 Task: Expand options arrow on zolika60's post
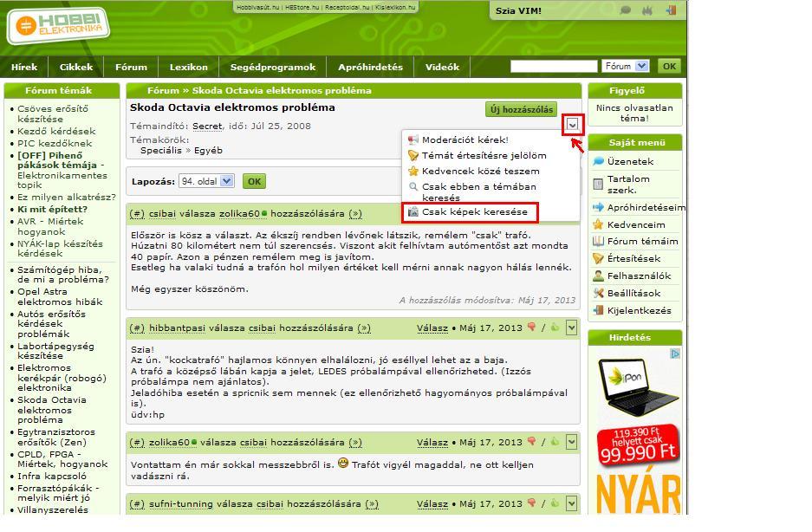(571, 442)
